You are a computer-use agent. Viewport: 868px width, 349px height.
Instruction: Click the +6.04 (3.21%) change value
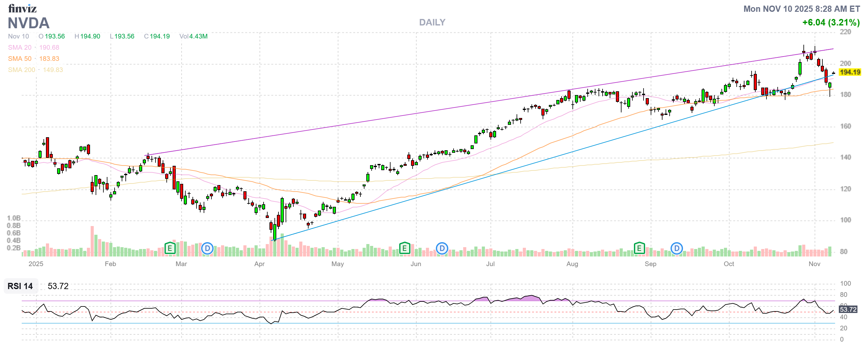[831, 23]
